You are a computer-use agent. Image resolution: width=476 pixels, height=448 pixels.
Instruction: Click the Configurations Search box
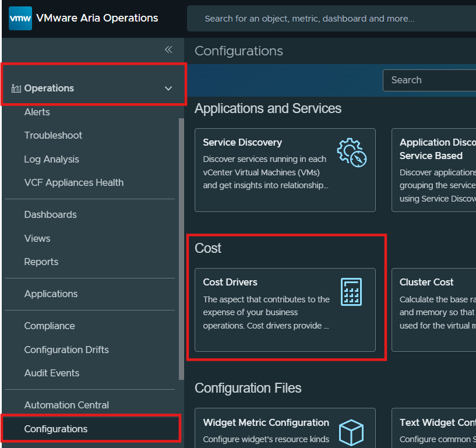(429, 80)
